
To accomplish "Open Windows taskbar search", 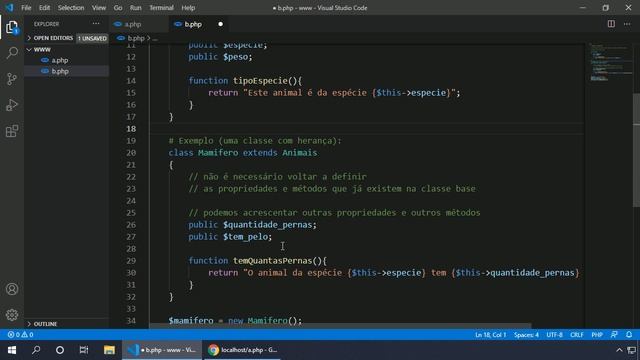I will [x=36, y=350].
